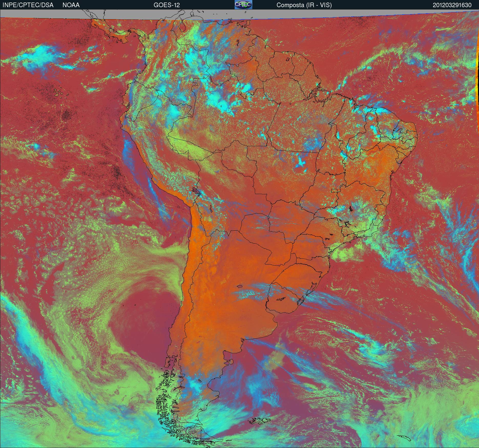Click the 201203291630 timestamp

point(452,5)
